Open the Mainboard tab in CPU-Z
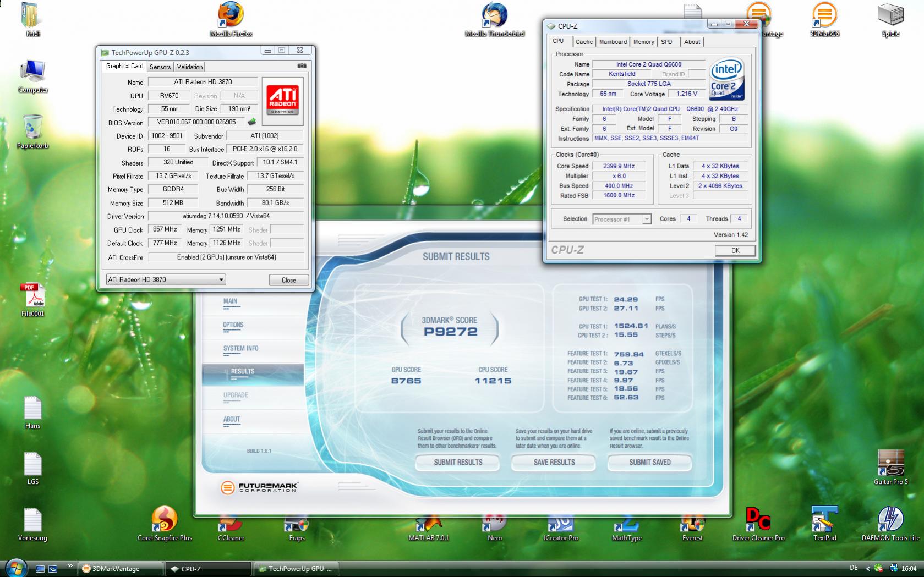This screenshot has width=924, height=577. [613, 42]
